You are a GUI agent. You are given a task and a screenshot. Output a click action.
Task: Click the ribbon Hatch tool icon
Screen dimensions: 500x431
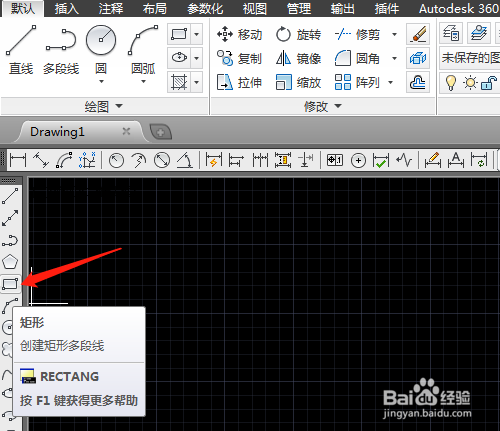click(x=179, y=82)
